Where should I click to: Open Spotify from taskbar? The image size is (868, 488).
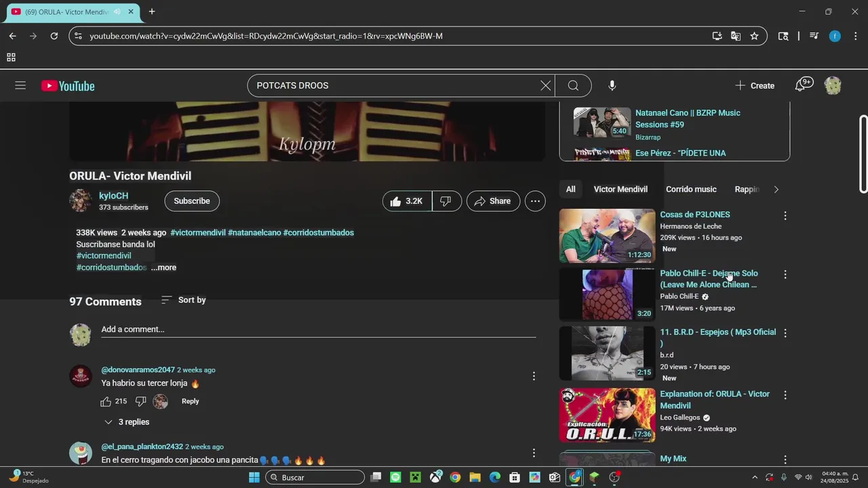click(395, 477)
